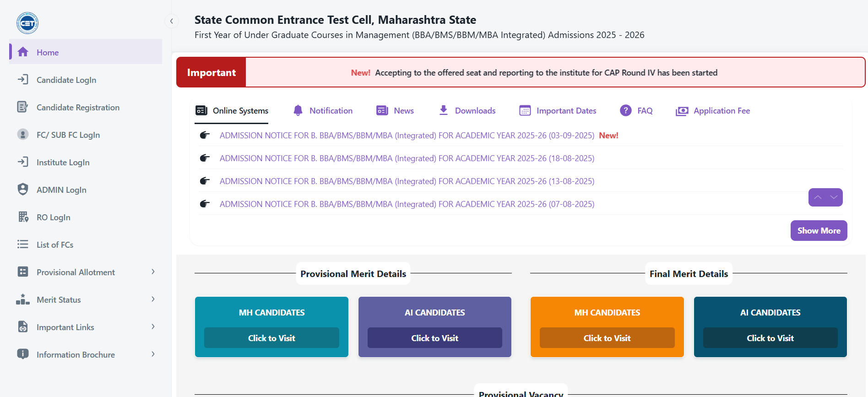Expand the Information Brochure submenu
Screen dimensions: 868x397
(153, 354)
